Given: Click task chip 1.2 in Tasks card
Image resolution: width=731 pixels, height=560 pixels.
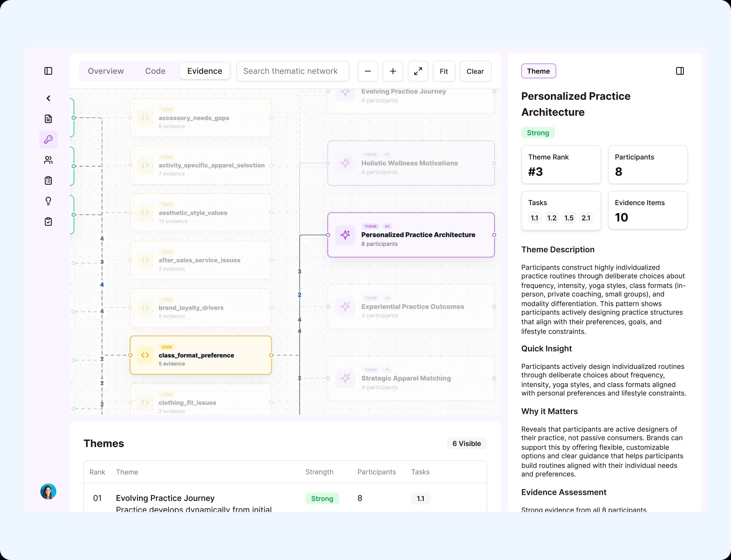Looking at the screenshot, I should tap(552, 218).
